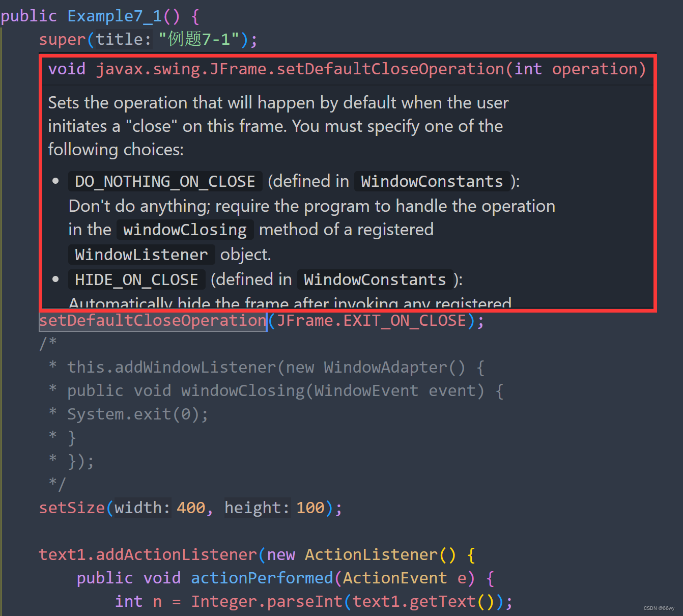
Task: Click windowClosing code term in tooltip
Action: click(185, 230)
